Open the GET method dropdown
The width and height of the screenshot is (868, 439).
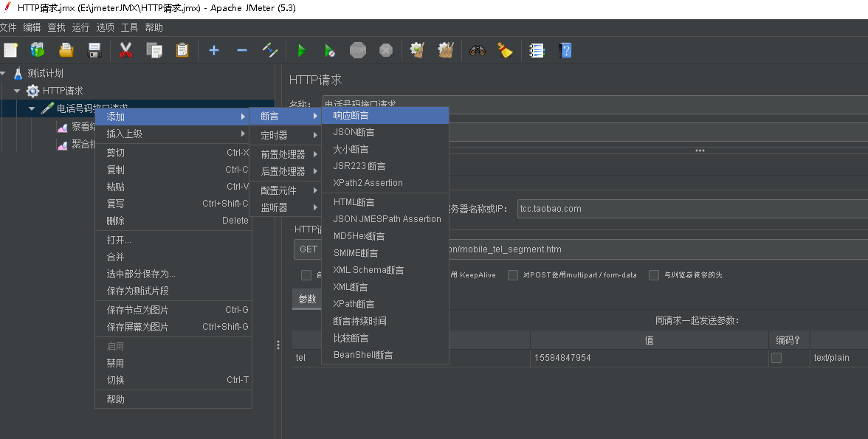tap(308, 249)
